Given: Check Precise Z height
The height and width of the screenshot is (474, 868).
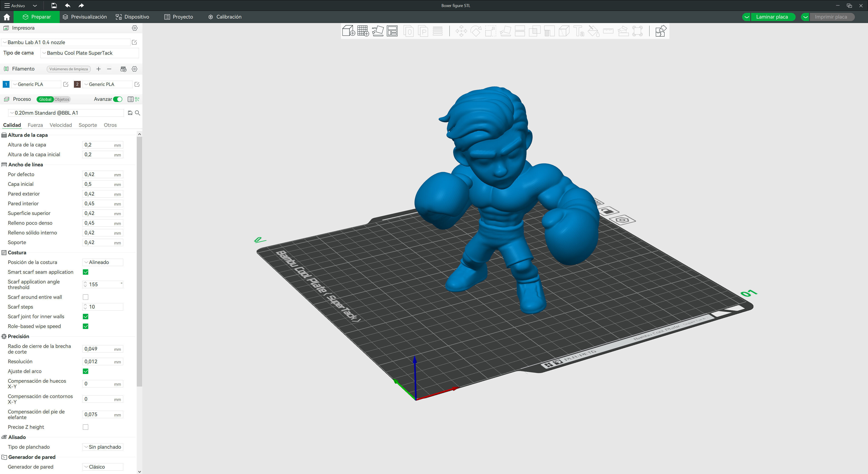Looking at the screenshot, I should pos(86,427).
